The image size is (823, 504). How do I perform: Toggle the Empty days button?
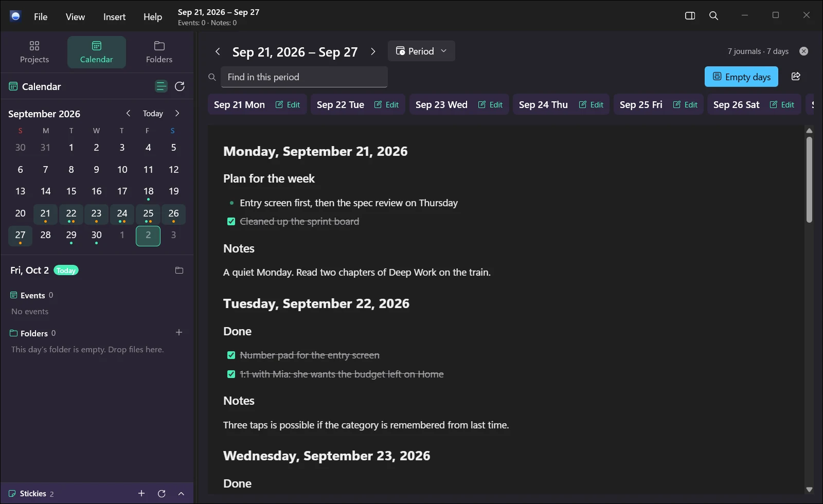tap(741, 77)
